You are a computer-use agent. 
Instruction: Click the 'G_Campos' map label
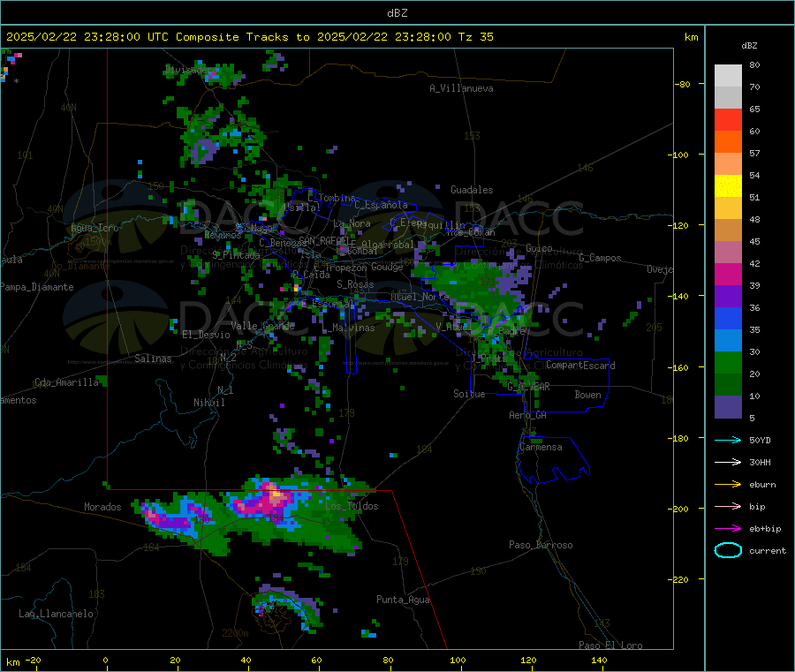click(600, 258)
